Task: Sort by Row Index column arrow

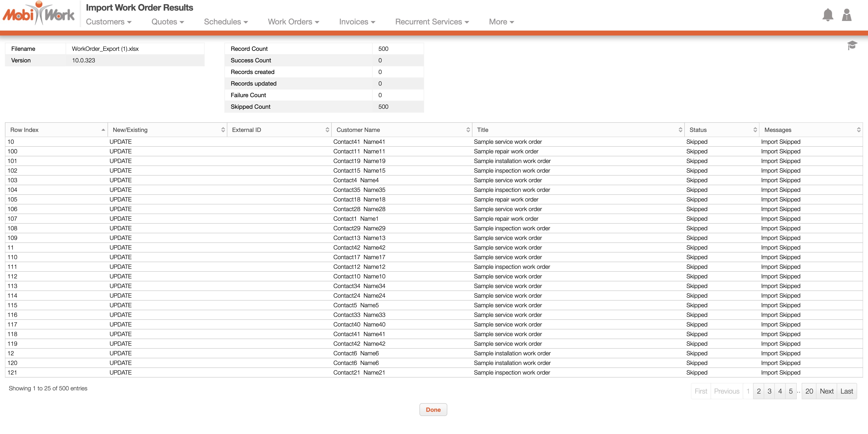Action: point(103,130)
